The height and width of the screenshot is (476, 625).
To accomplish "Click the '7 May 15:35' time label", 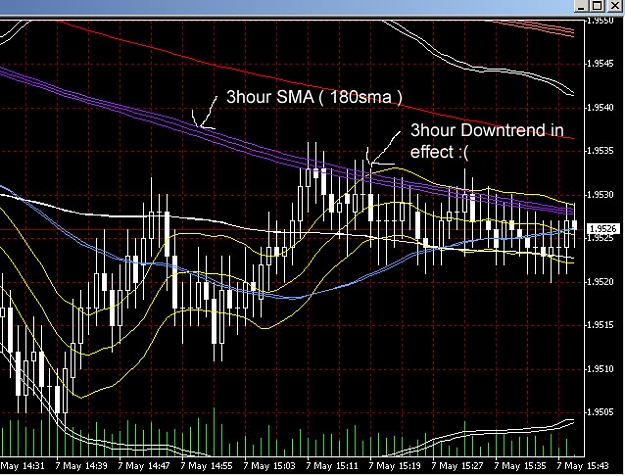I will pos(520,466).
